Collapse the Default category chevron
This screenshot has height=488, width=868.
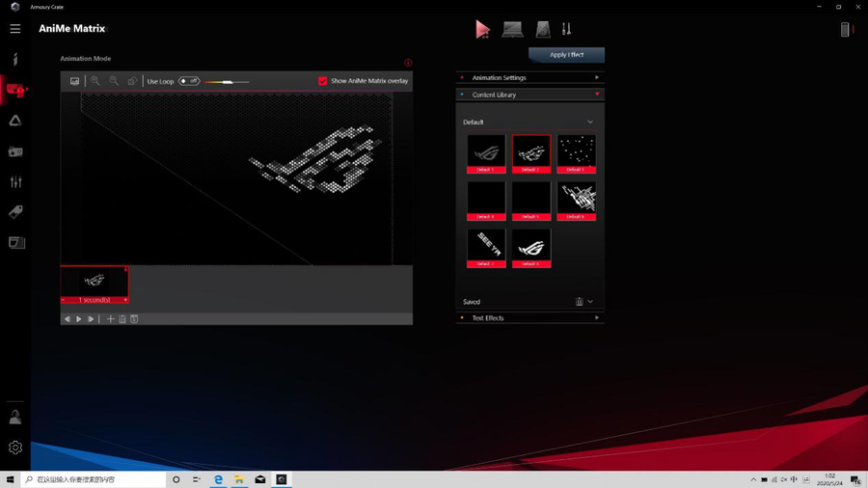point(590,122)
